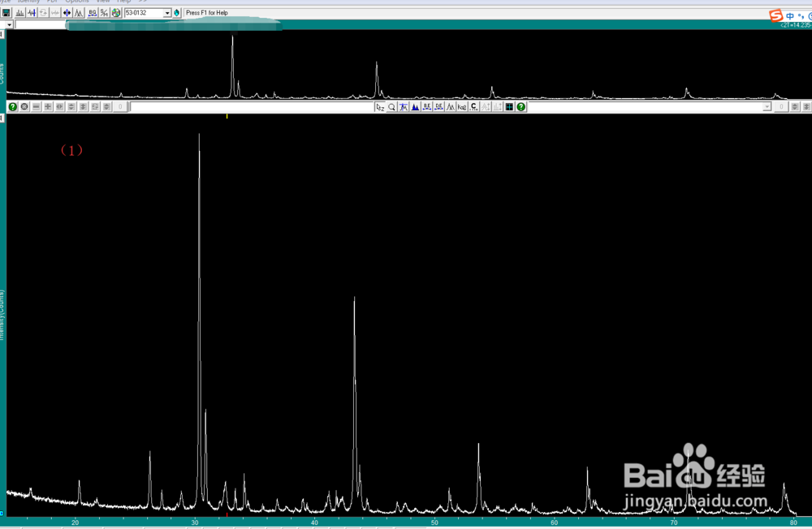Click the four-arrow pan icon in top toolbar

click(x=67, y=13)
